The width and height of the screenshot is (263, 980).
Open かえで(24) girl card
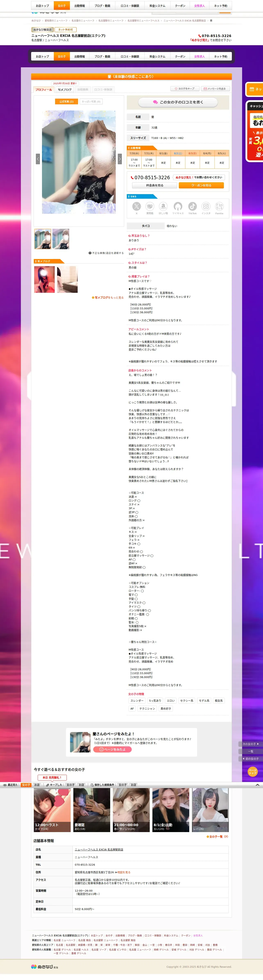coord(52,810)
